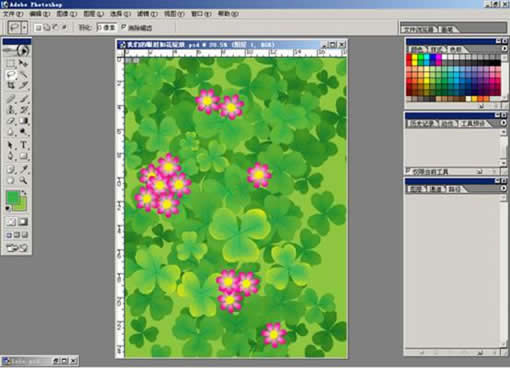Toggle the Current Tool Only checkbox
The height and width of the screenshot is (368, 510).
pos(408,171)
